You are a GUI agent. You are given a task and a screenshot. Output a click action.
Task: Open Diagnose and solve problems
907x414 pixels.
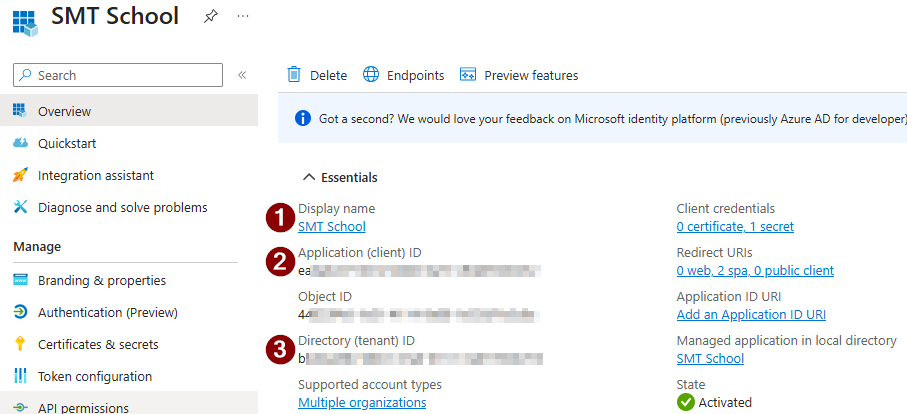coord(122,207)
